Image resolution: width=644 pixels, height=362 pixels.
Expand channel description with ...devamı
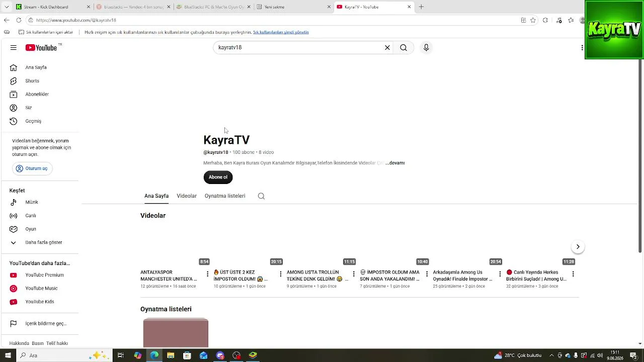[x=395, y=163]
